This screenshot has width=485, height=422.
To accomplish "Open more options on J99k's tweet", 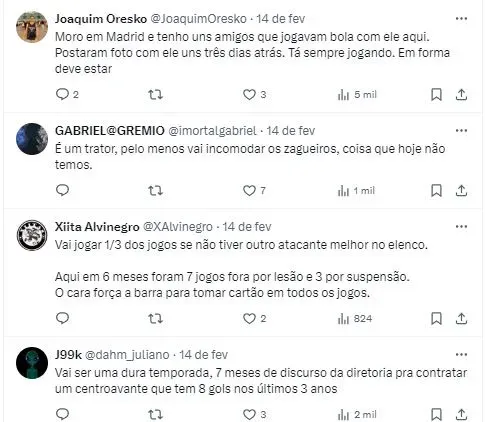I will click(461, 355).
